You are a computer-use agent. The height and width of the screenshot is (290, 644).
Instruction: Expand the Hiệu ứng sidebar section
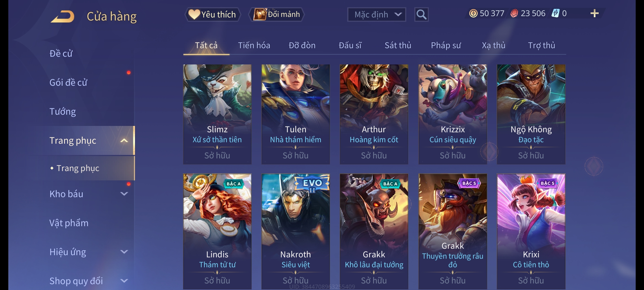click(124, 252)
